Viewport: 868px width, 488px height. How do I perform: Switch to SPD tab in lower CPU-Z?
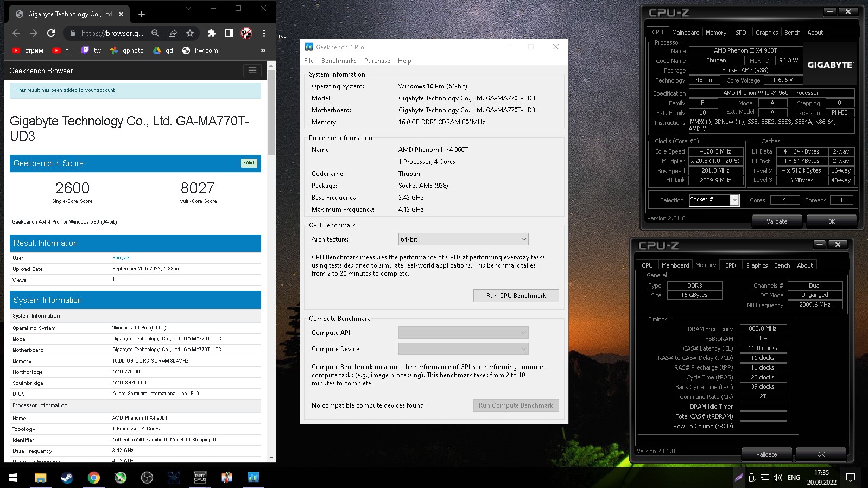731,265
